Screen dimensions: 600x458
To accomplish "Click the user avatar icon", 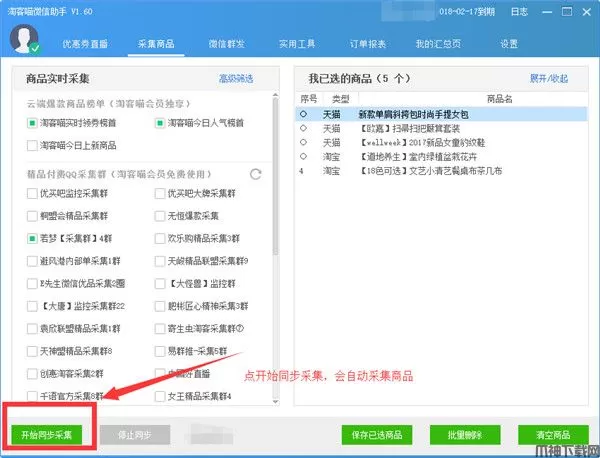I will point(24,39).
